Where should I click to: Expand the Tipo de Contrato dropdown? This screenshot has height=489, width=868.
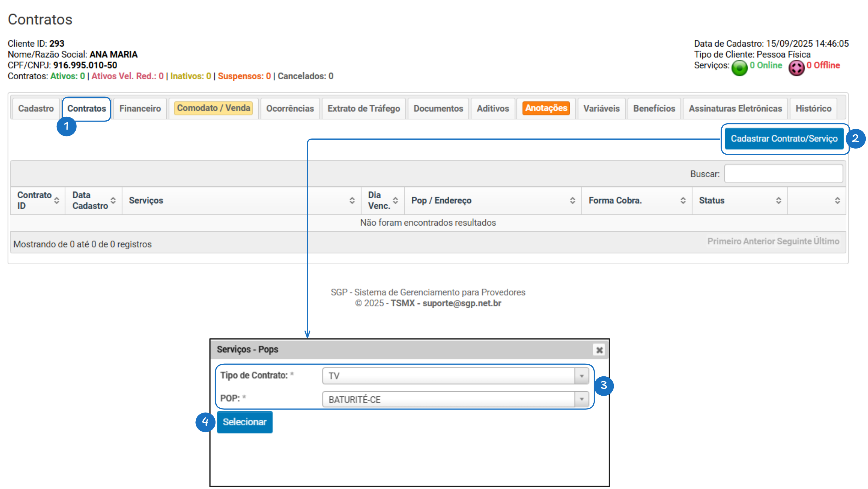coord(582,376)
